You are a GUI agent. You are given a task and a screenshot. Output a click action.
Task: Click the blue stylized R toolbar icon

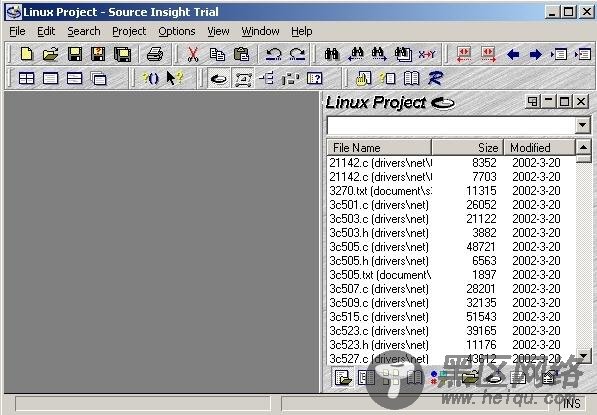pos(435,78)
